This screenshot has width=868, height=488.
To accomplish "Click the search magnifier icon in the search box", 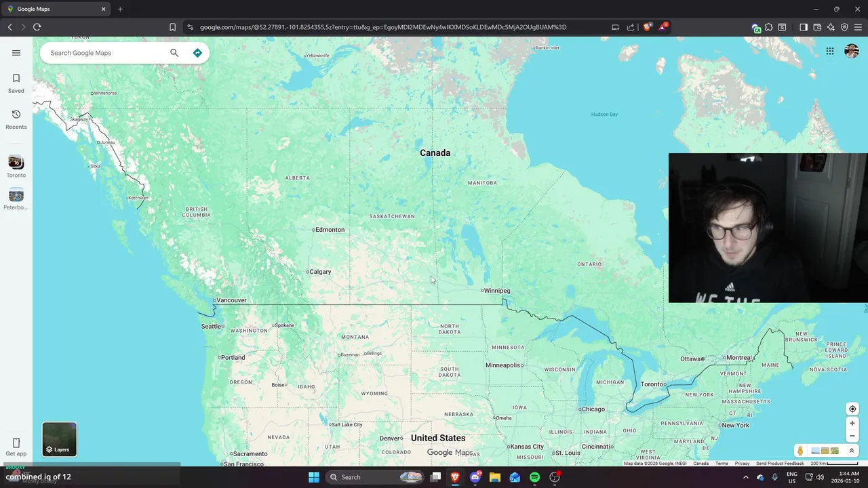I will click(x=174, y=53).
